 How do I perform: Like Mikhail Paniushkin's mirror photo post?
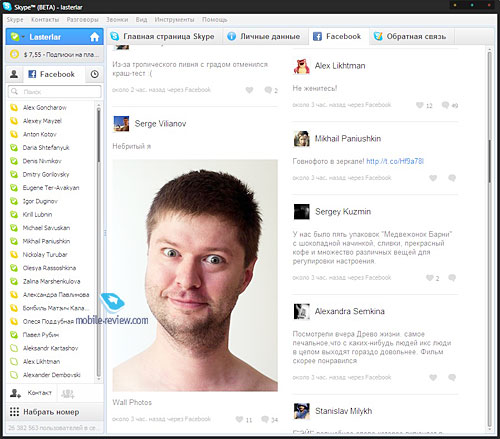(x=433, y=178)
